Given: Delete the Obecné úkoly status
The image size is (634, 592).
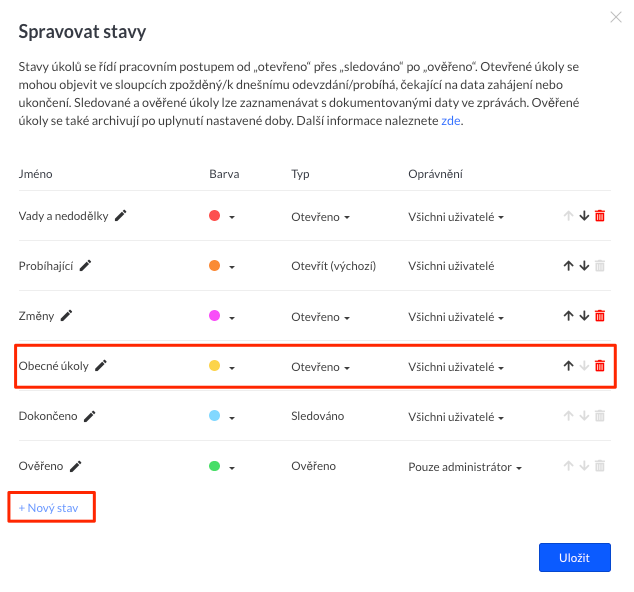Looking at the screenshot, I should click(x=600, y=366).
